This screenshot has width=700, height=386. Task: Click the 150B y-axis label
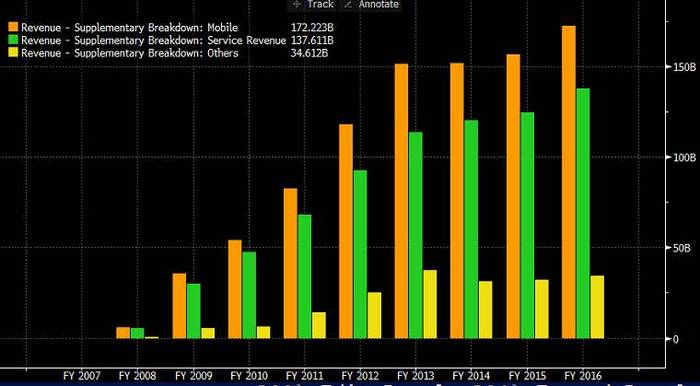point(682,67)
